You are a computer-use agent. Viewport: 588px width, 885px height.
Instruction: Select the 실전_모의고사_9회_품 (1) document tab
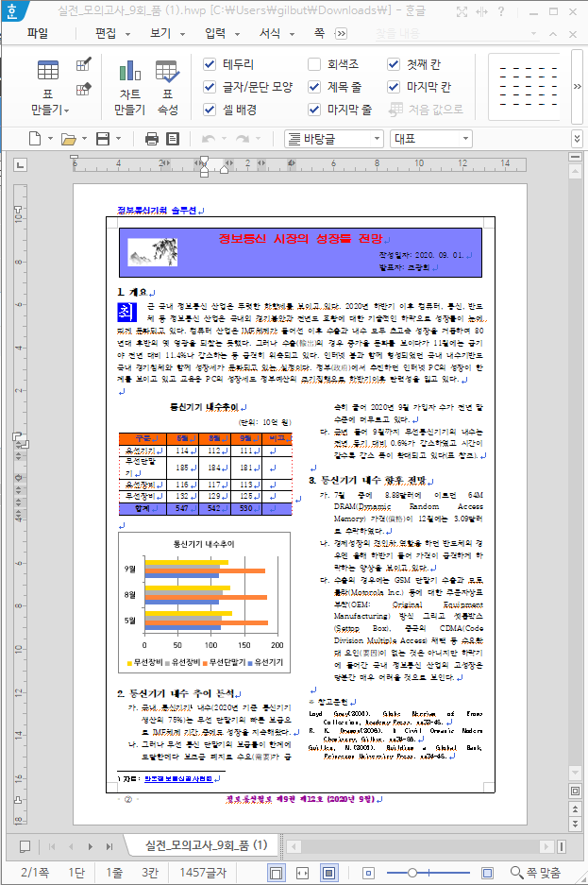(x=207, y=845)
